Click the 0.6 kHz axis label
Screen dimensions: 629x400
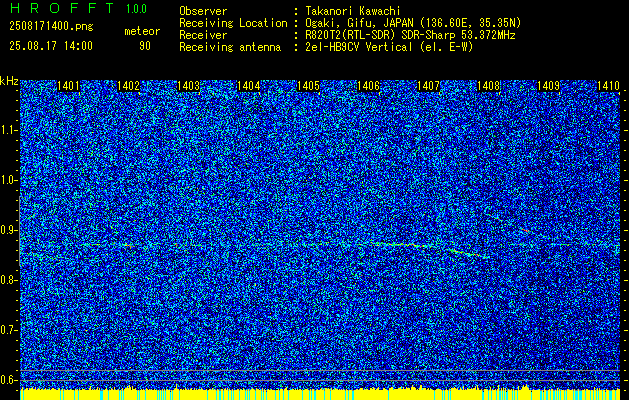8,380
